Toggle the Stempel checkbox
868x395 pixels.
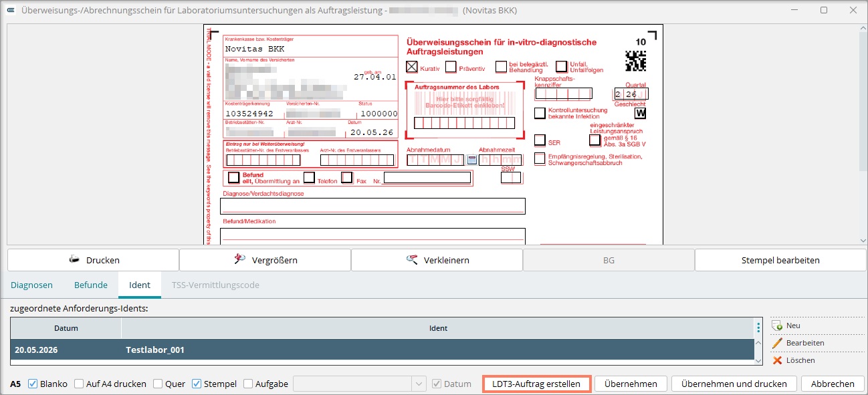pos(197,384)
